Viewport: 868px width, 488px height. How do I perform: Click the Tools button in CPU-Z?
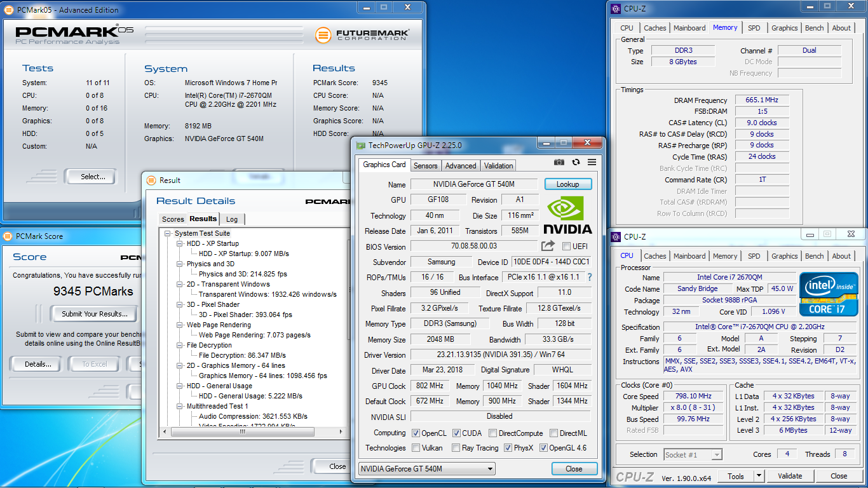click(x=736, y=476)
